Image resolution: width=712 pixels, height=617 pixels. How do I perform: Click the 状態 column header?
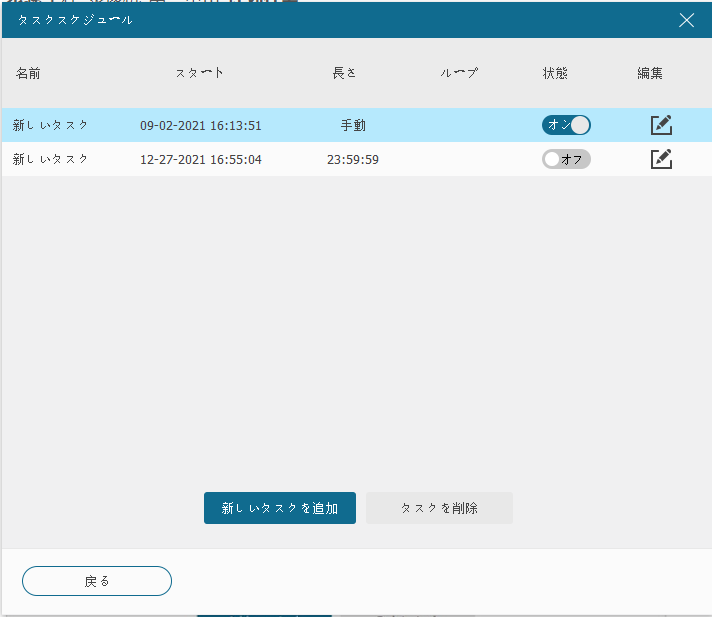[555, 73]
